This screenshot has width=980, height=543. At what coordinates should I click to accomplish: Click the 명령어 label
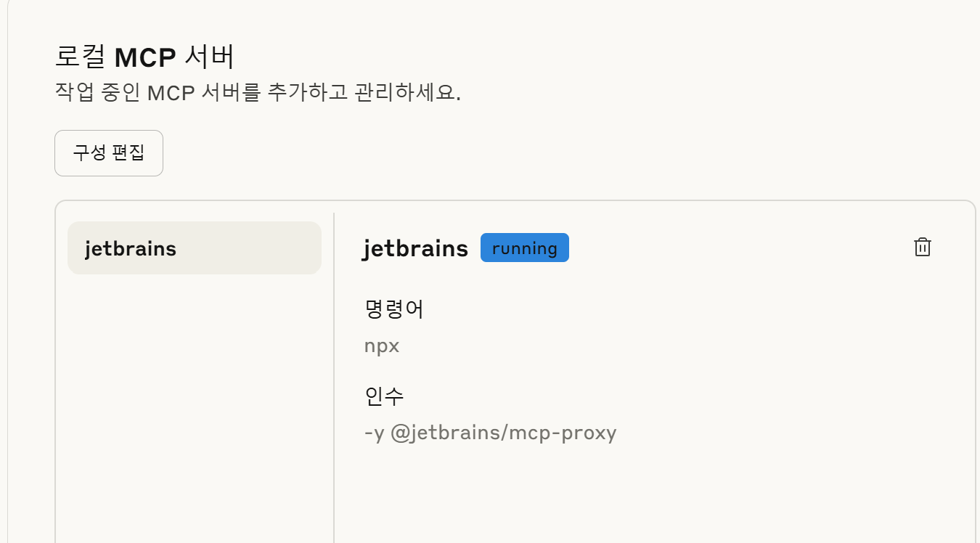coord(394,309)
